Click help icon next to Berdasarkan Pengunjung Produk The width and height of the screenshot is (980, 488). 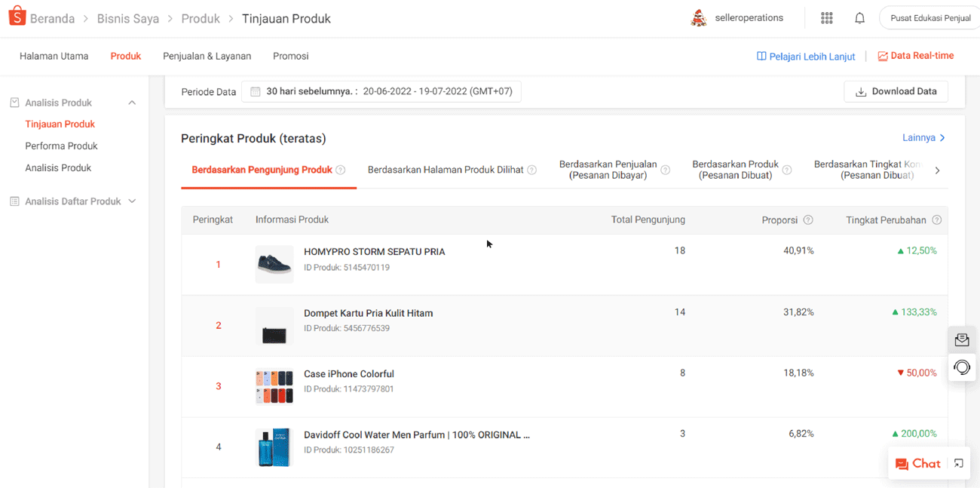[341, 170]
